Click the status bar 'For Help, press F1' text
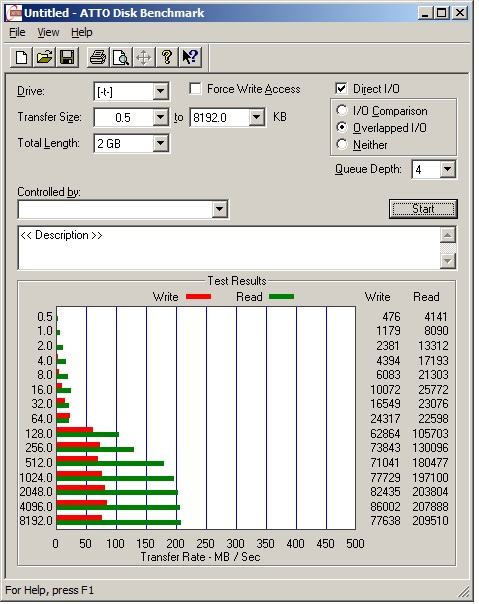The width and height of the screenshot is (479, 604). coord(49,590)
